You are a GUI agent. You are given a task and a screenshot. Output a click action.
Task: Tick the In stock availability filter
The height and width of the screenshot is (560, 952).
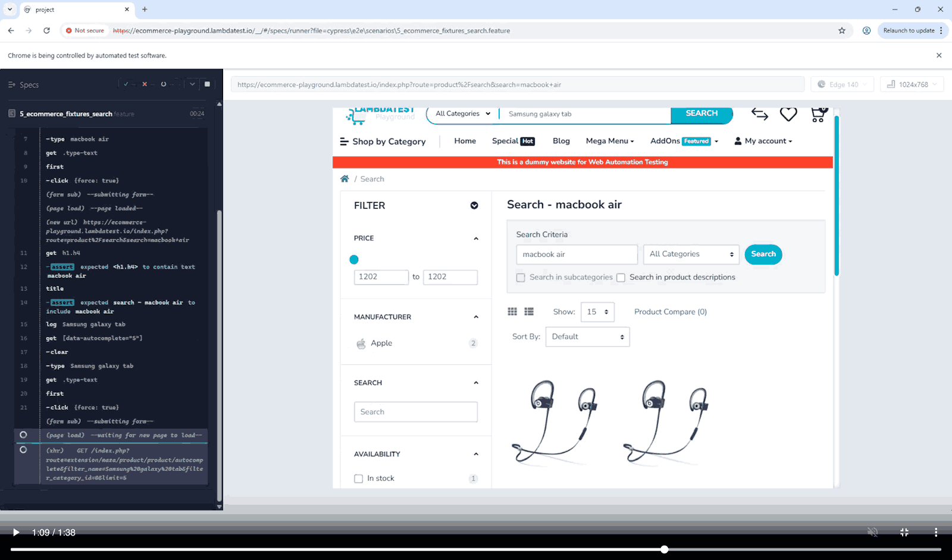coord(358,479)
